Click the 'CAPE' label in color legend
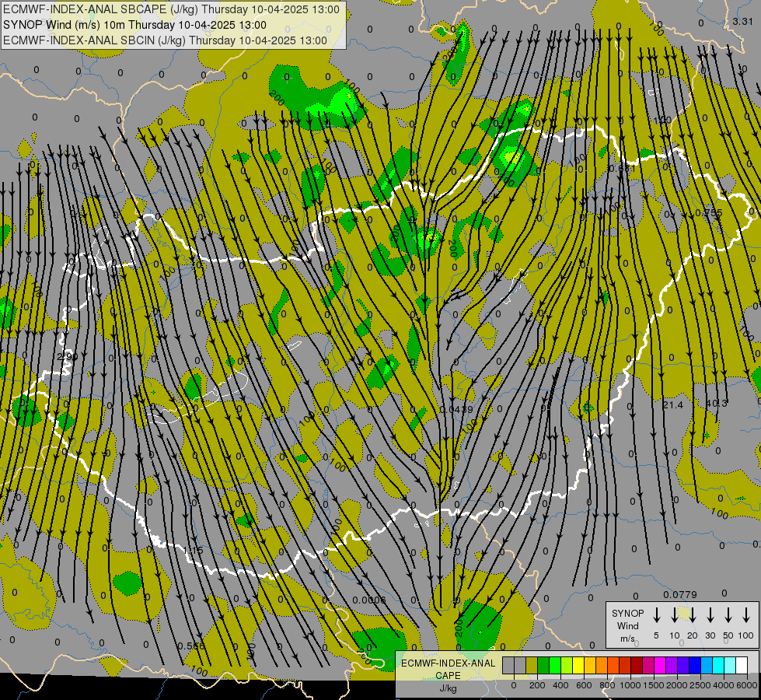Viewport: 761px width, 700px height. click(448, 676)
